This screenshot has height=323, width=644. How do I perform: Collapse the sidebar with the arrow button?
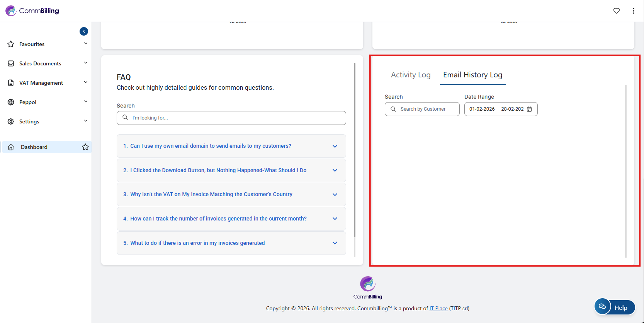coord(84,31)
